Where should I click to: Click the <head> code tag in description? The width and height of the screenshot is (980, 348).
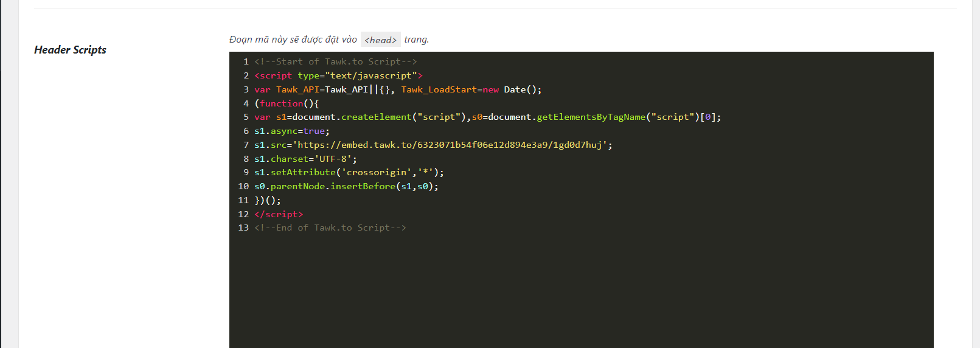[381, 40]
